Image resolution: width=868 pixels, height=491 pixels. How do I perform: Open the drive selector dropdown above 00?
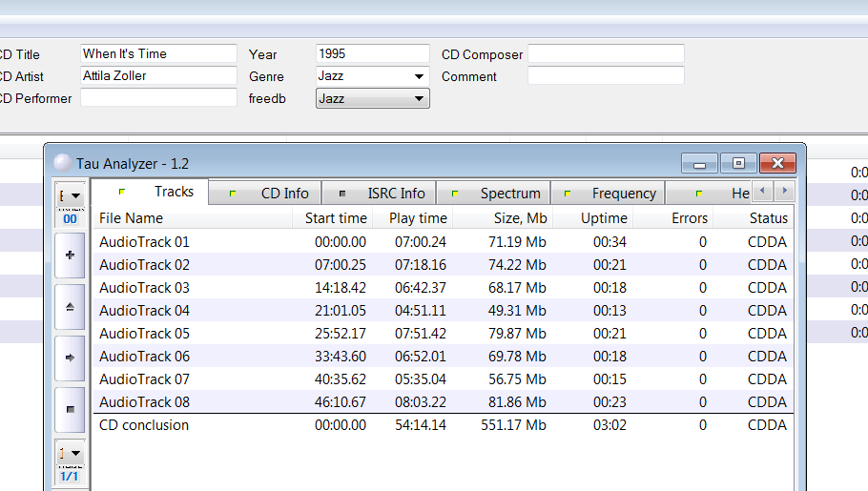[x=70, y=195]
